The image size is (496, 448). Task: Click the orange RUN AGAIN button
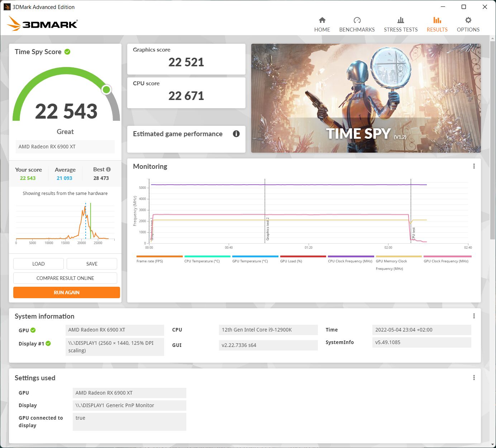67,292
